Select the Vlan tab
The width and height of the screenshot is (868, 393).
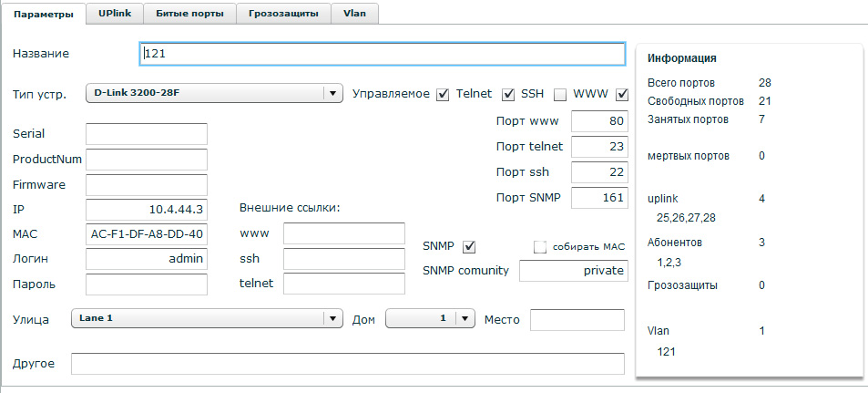click(x=354, y=14)
